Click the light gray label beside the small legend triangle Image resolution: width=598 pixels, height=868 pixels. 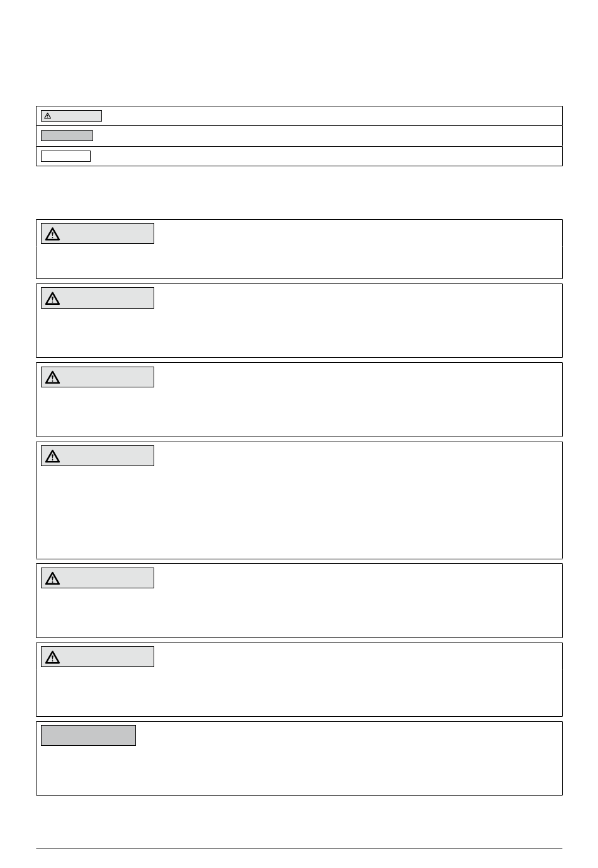click(77, 116)
